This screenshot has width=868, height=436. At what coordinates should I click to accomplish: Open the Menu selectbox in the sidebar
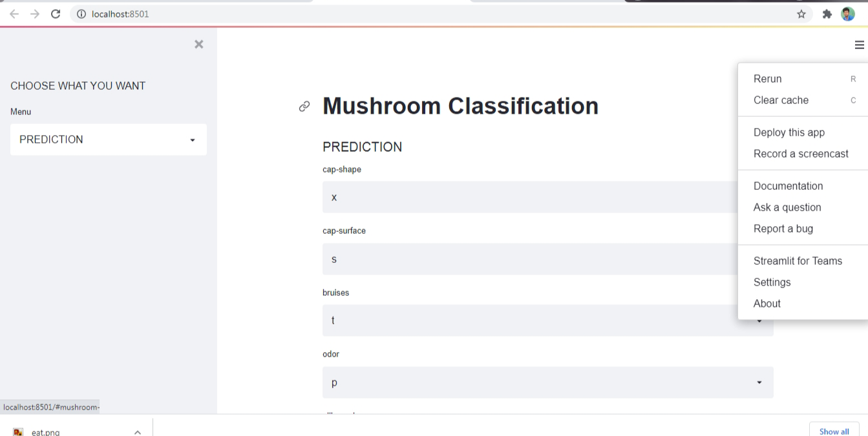[x=108, y=140]
